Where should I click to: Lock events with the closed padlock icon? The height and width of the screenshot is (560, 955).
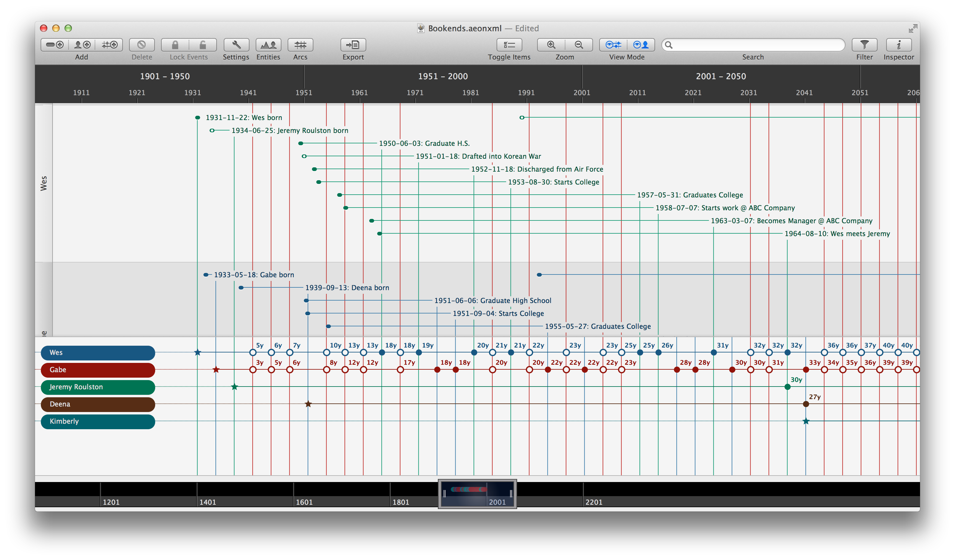(175, 45)
